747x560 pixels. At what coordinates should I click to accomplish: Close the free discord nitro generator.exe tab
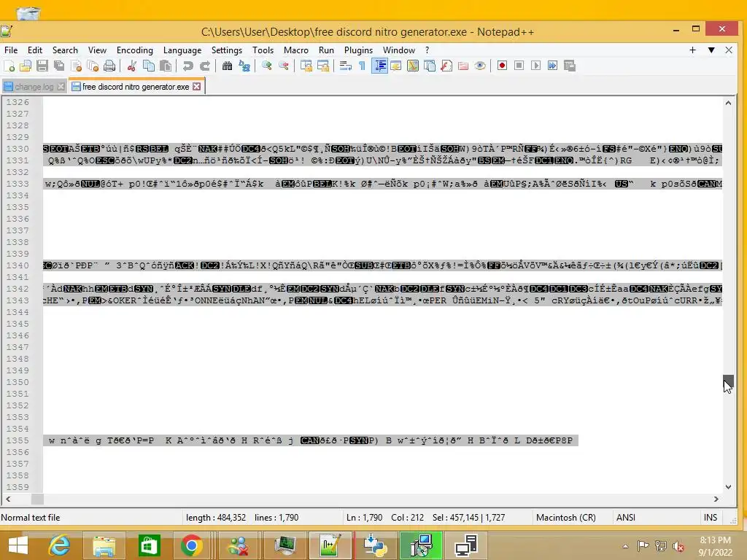pos(197,87)
